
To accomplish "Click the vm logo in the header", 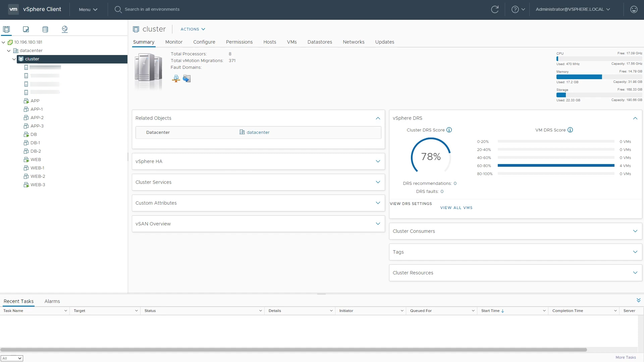I will coord(13,9).
